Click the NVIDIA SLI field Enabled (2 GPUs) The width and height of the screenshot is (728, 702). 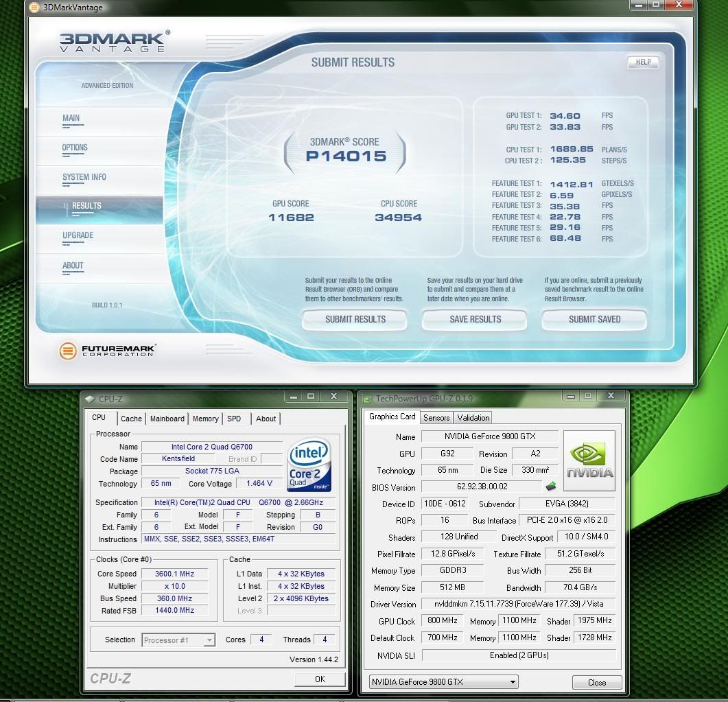pyautogui.click(x=519, y=655)
